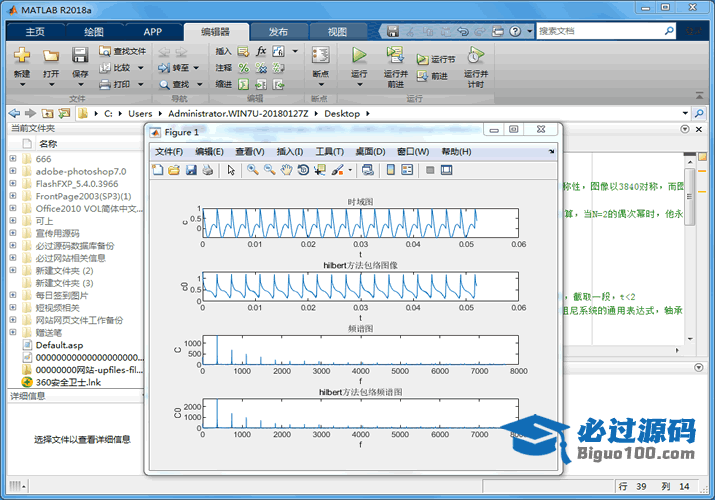
Task: Click the green Run arrow icon
Action: click(359, 55)
